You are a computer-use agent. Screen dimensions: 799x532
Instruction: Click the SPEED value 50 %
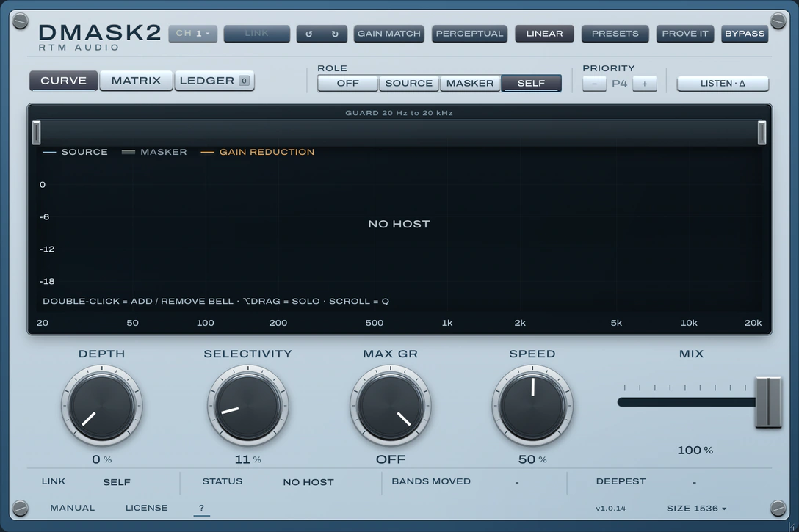(532, 459)
